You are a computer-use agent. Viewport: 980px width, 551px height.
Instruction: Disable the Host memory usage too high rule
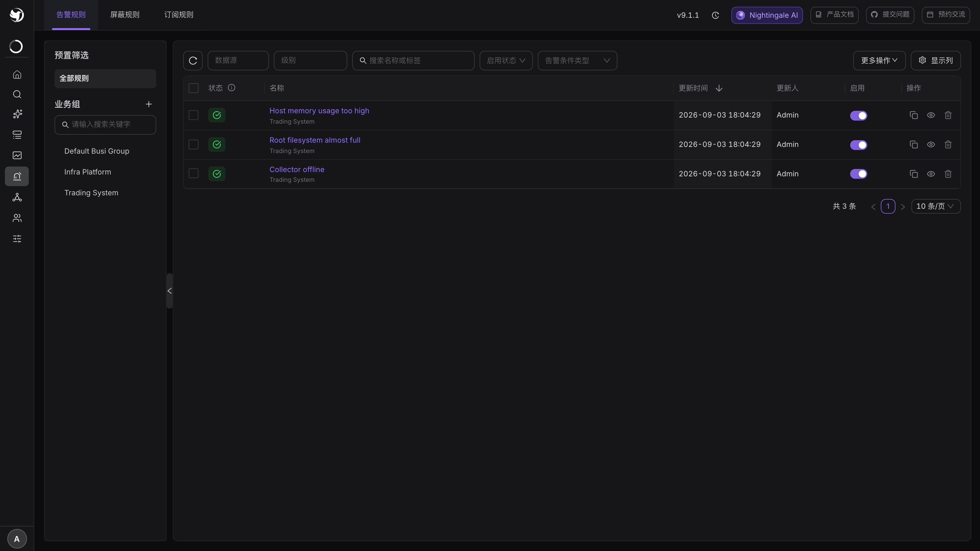click(x=859, y=116)
